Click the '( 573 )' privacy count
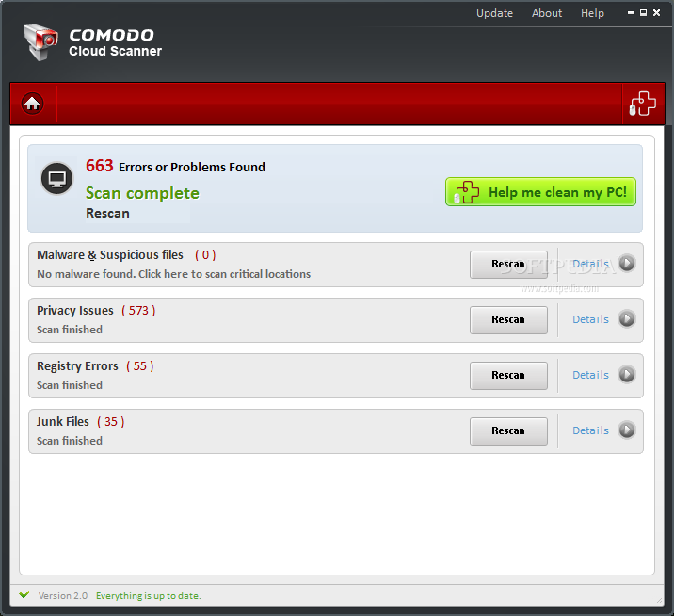The height and width of the screenshot is (616, 674). (x=138, y=311)
